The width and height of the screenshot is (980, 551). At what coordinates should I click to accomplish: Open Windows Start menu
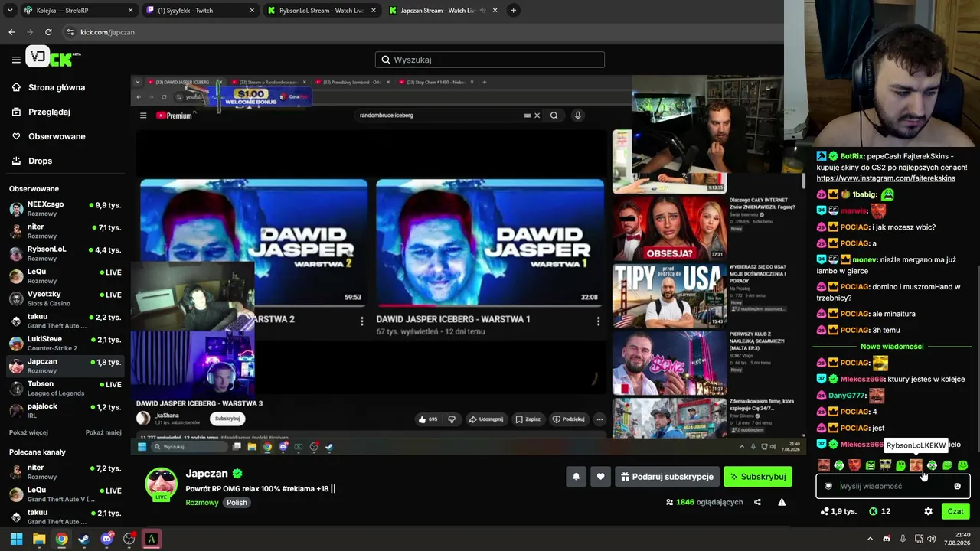point(16,539)
